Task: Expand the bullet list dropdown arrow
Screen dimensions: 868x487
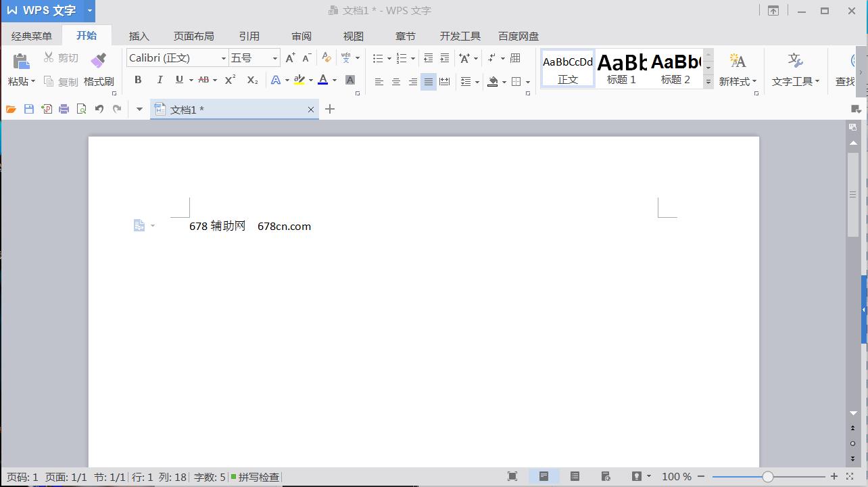Action: point(389,59)
